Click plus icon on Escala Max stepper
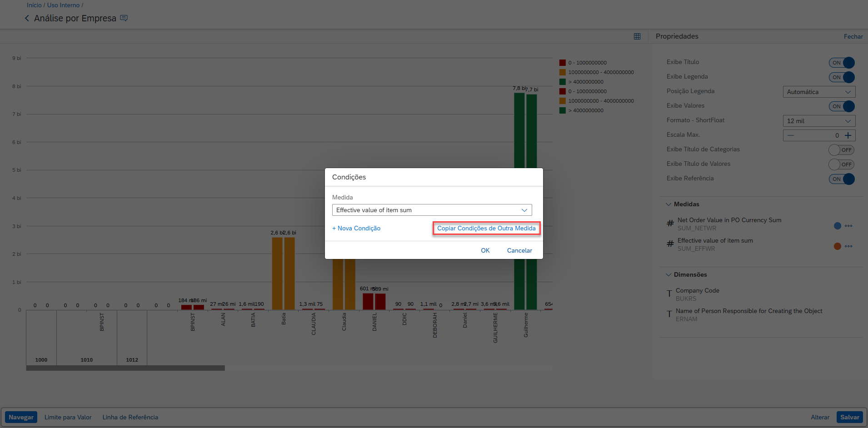Viewport: 868px width, 428px height. pyautogui.click(x=848, y=135)
